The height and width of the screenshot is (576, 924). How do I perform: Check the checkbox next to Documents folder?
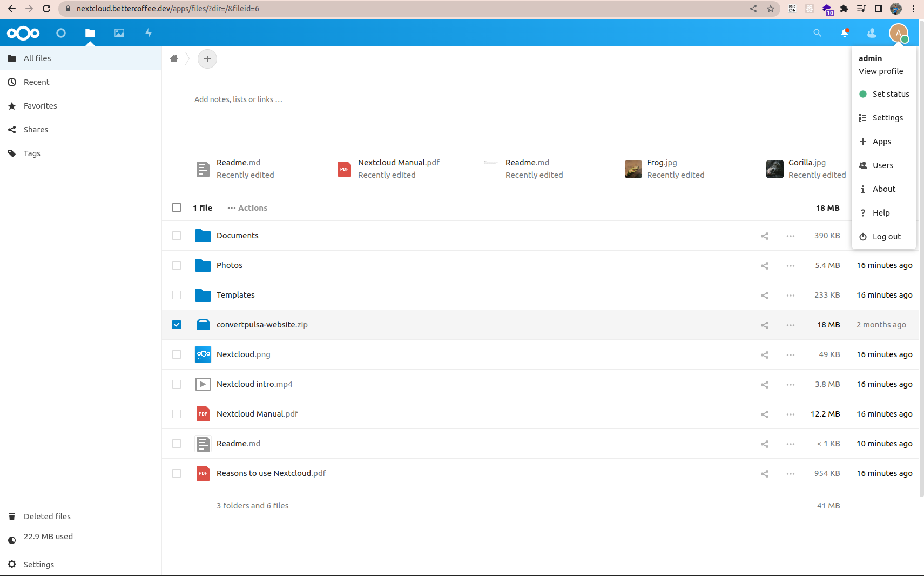tap(177, 236)
